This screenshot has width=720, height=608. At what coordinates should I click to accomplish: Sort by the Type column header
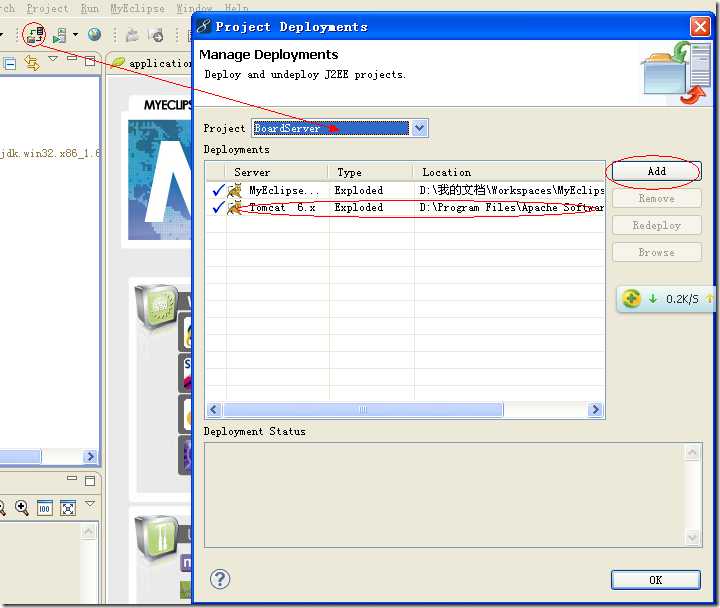(371, 172)
